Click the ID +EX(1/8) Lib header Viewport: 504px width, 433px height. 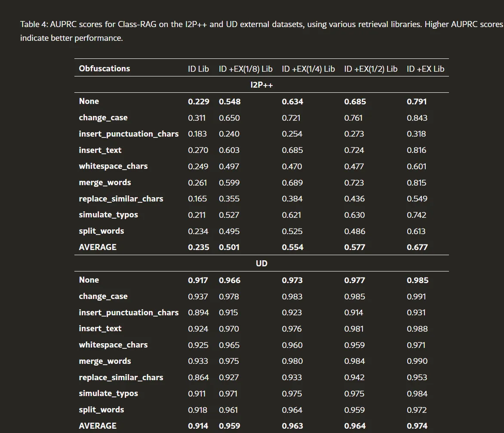tap(246, 69)
